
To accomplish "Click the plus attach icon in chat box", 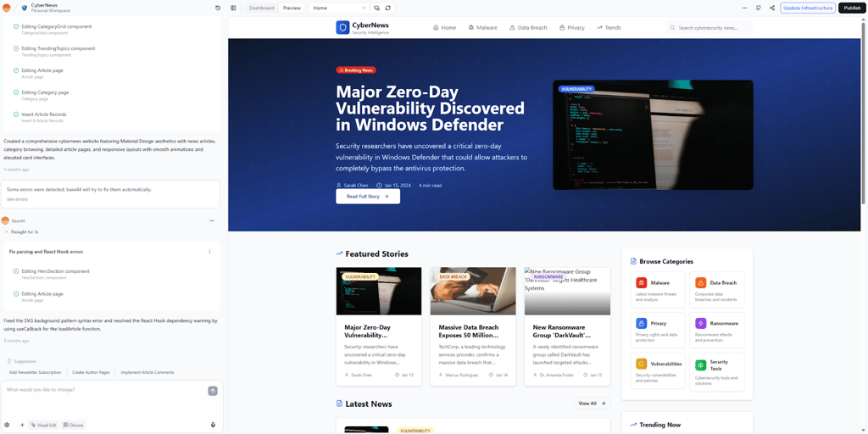I will [x=22, y=425].
